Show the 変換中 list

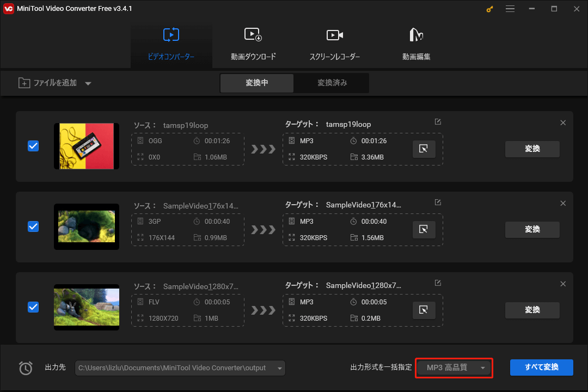tap(257, 83)
